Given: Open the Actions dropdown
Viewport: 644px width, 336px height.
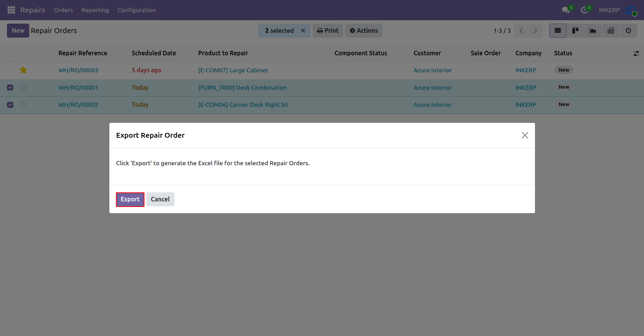Looking at the screenshot, I should tap(364, 31).
